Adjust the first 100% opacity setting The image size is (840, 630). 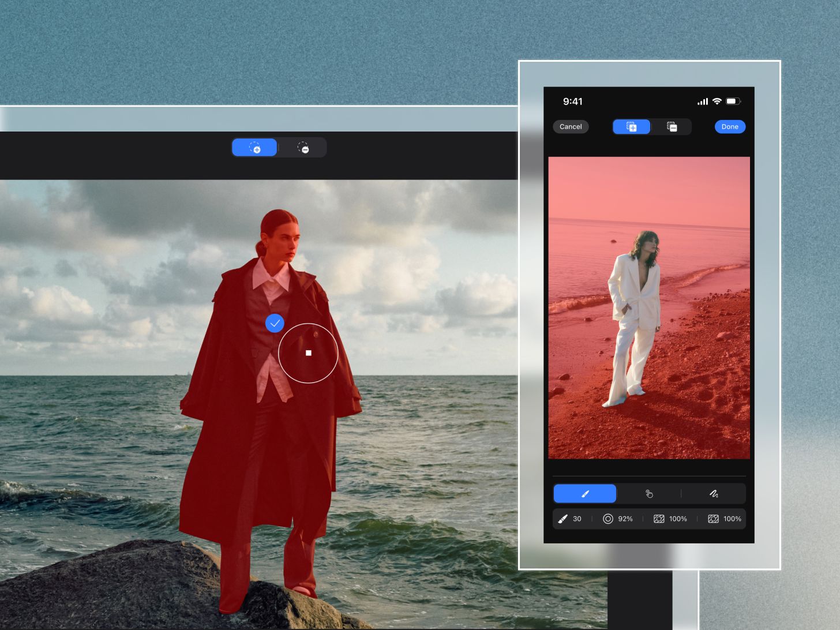click(x=677, y=519)
